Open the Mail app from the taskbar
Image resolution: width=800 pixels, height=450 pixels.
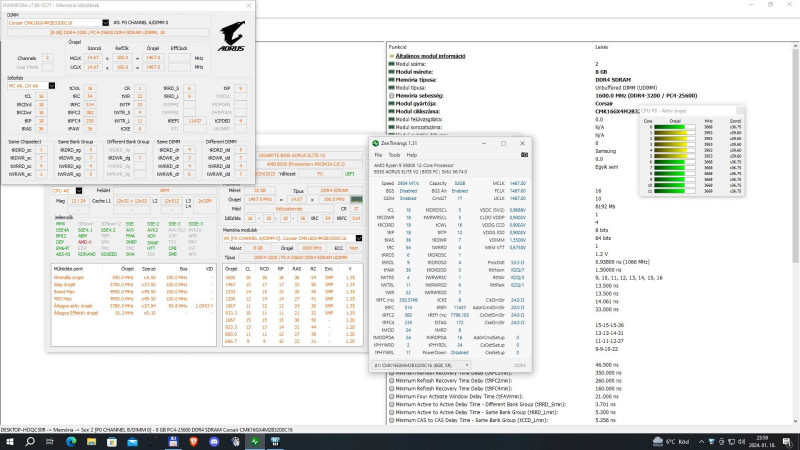pyautogui.click(x=132, y=442)
